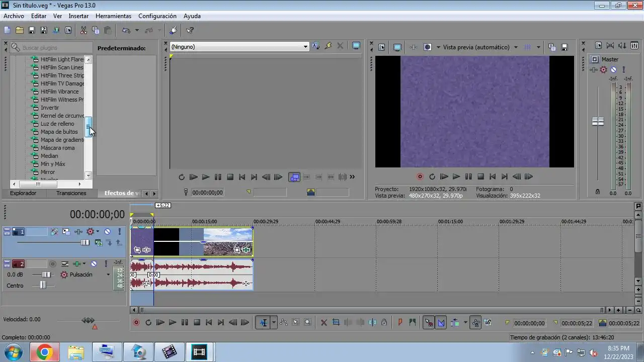Select the Mapa de bultos effect
The width and height of the screenshot is (644, 362).
(x=59, y=132)
